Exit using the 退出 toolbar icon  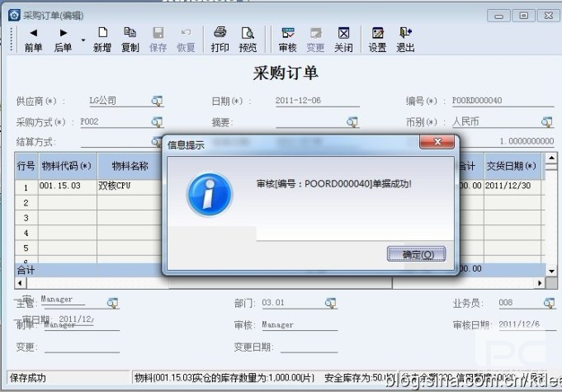pos(405,39)
